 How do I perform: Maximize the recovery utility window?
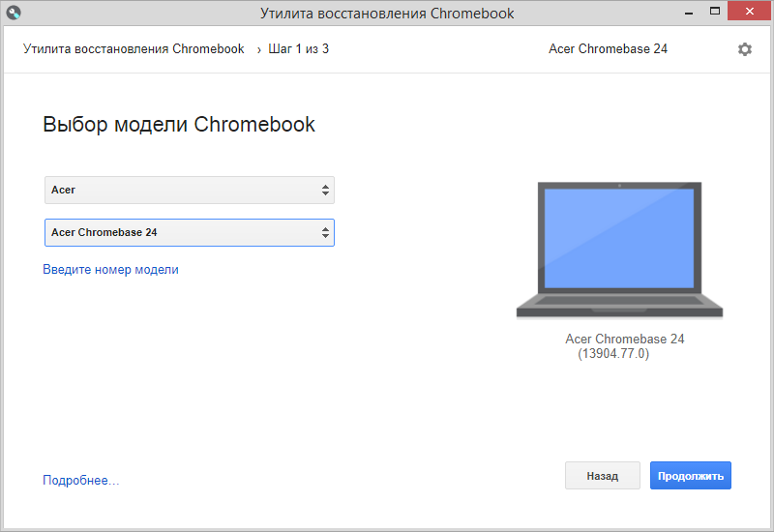pyautogui.click(x=715, y=11)
